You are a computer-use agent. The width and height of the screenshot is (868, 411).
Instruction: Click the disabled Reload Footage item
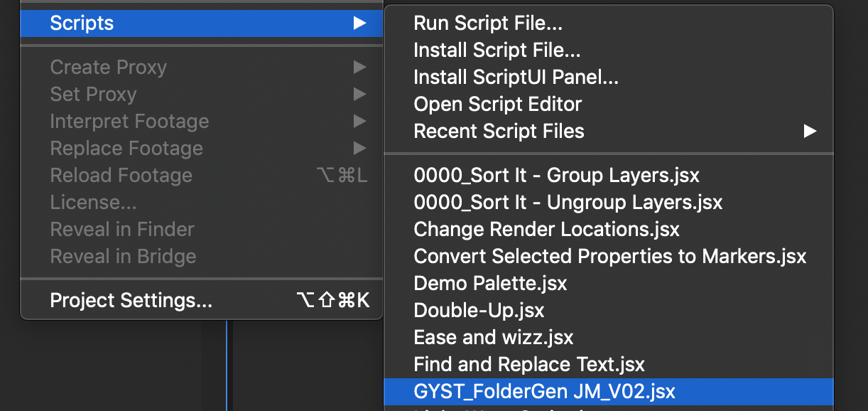coord(202,176)
